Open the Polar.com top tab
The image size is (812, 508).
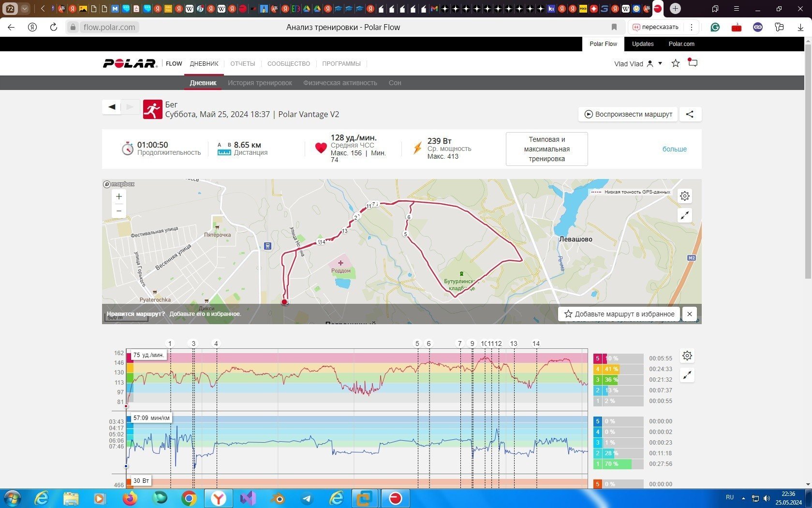click(681, 44)
